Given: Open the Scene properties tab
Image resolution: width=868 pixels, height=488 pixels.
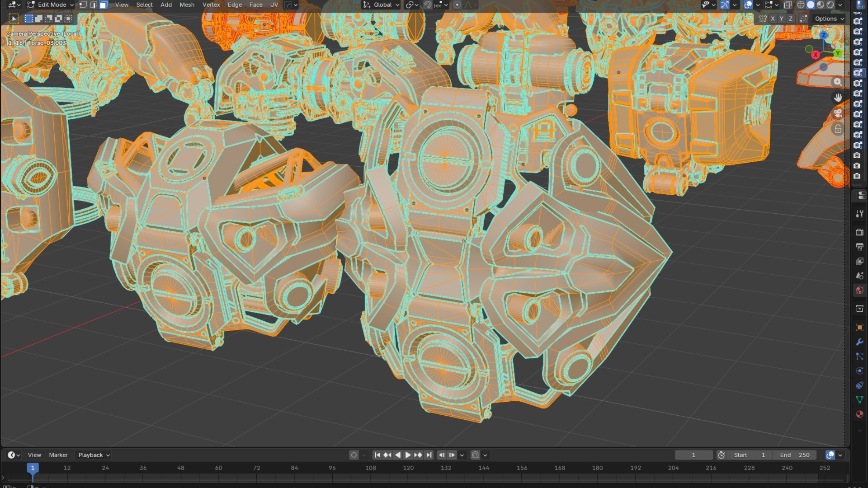Looking at the screenshot, I should pos(859,276).
